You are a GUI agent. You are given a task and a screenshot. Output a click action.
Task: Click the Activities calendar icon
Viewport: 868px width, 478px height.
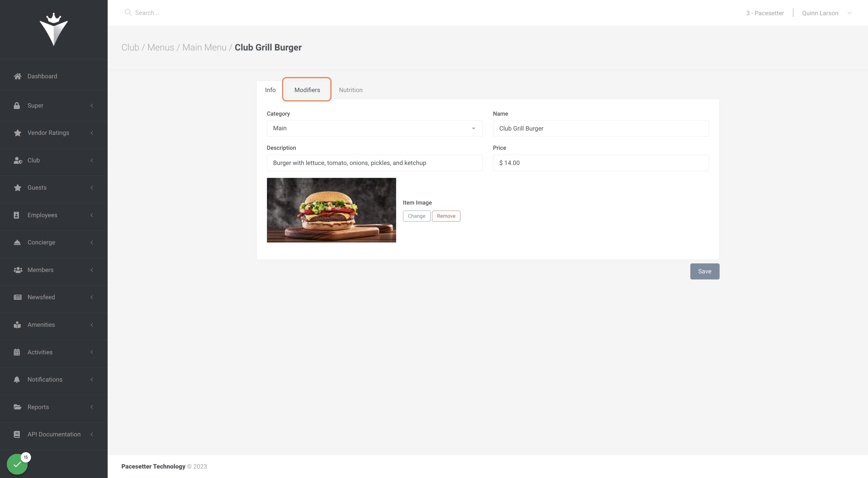pos(17,352)
